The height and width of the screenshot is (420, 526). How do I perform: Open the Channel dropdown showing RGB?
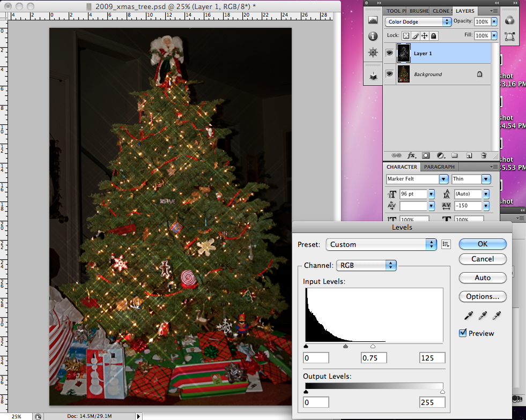click(366, 265)
